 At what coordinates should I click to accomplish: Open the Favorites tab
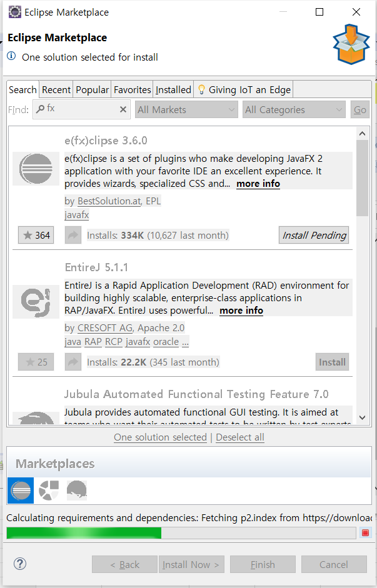(132, 90)
